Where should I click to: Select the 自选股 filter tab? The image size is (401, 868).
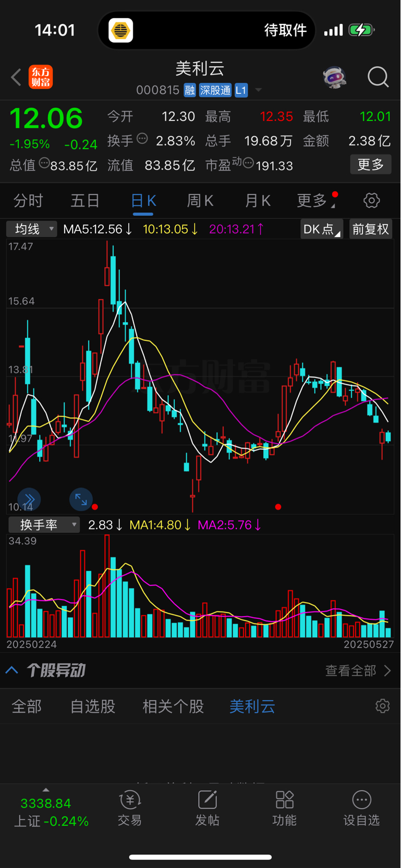[x=93, y=706]
